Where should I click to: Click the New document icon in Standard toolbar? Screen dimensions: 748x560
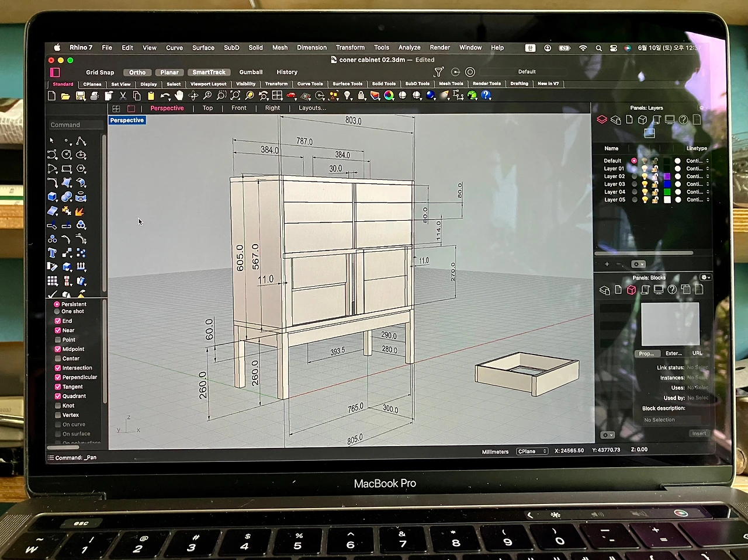(x=52, y=96)
